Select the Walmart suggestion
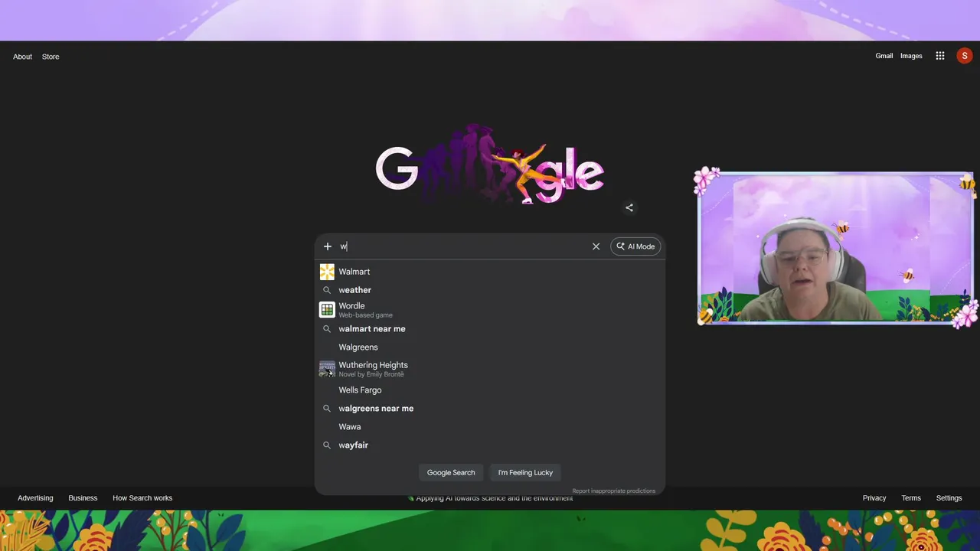This screenshot has height=551, width=980. (x=490, y=272)
